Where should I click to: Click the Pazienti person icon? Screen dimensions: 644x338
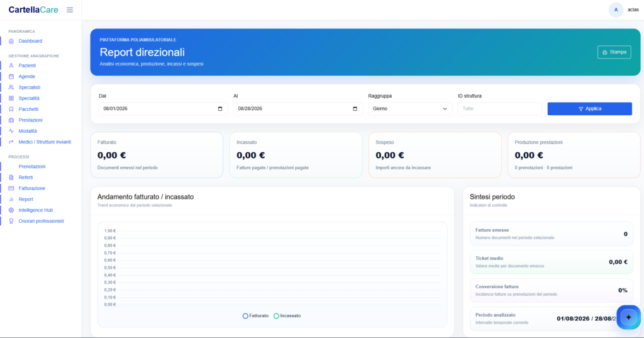(11, 65)
